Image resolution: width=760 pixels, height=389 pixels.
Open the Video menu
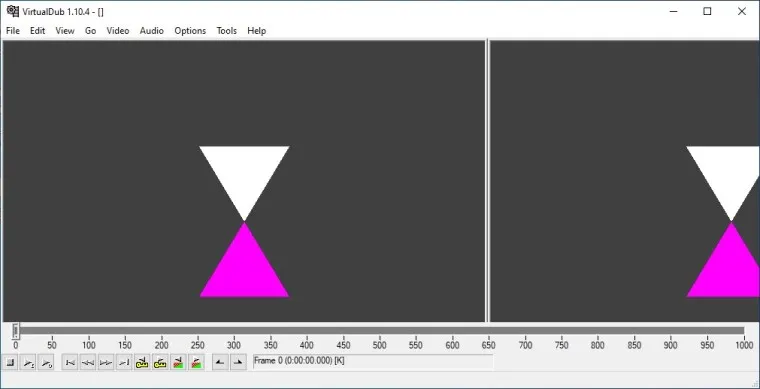118,31
